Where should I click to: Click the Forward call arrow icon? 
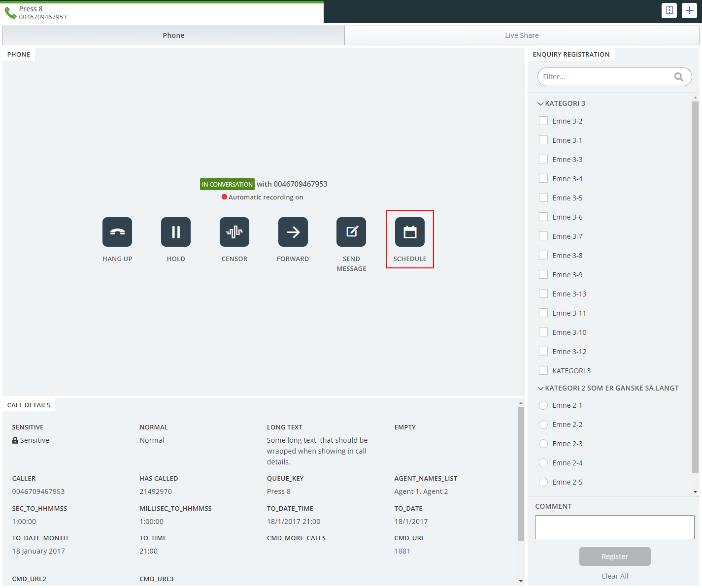tap(293, 232)
